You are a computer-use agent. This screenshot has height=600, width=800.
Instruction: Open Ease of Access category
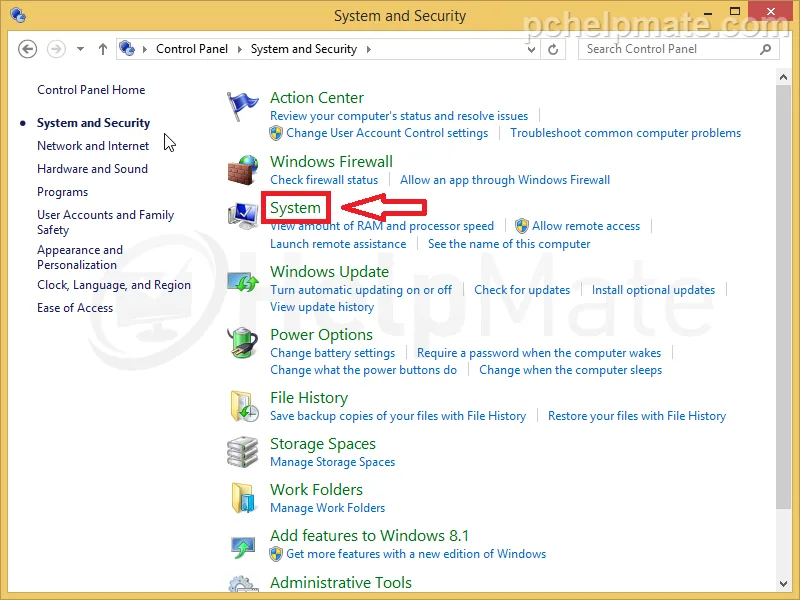74,308
